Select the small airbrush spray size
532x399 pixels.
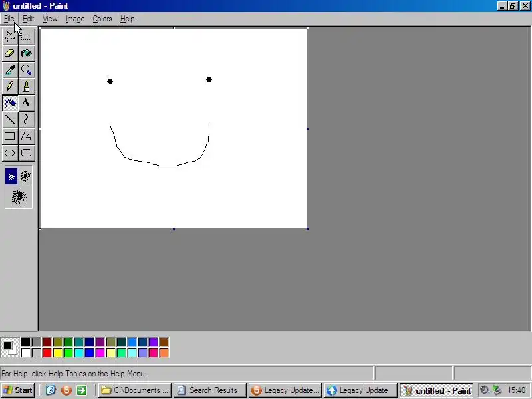click(x=11, y=176)
